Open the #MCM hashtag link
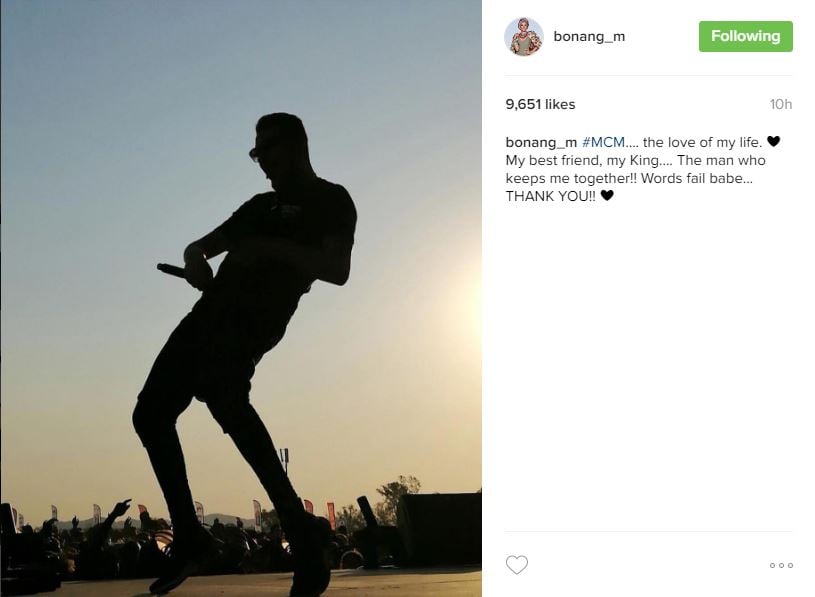Screen dimensions: 815x597 pos(603,142)
